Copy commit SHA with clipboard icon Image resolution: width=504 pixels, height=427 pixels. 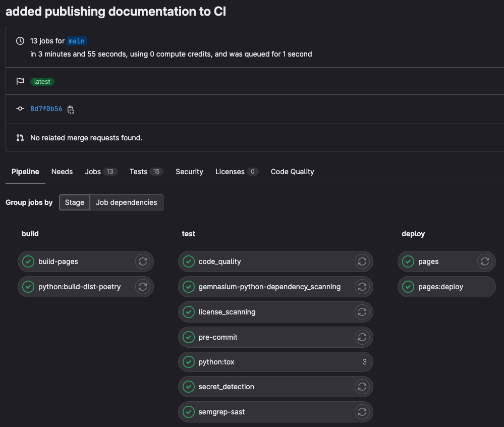click(x=71, y=109)
